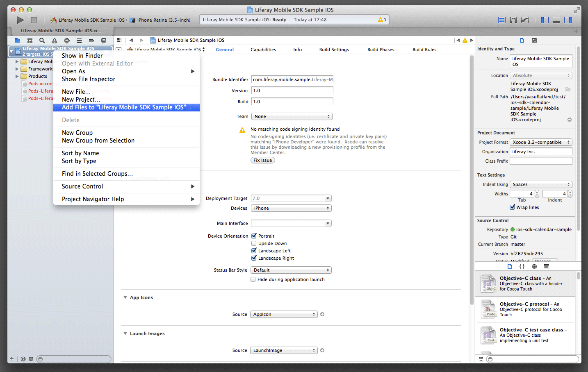588x372 pixels.
Task: Open the Find navigator magnifier
Action: click(x=42, y=41)
